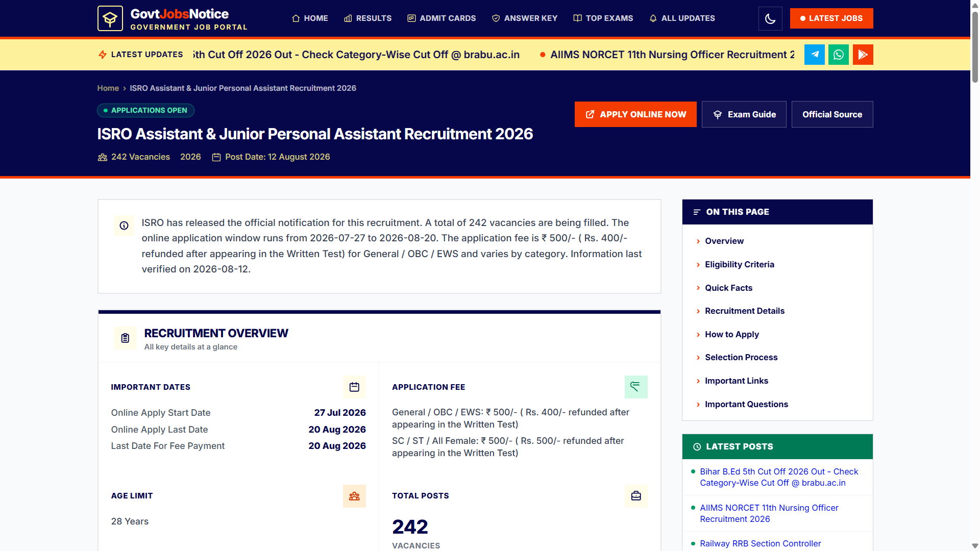980x551 pixels.
Task: Click the Google Play app icon
Action: [x=863, y=55]
